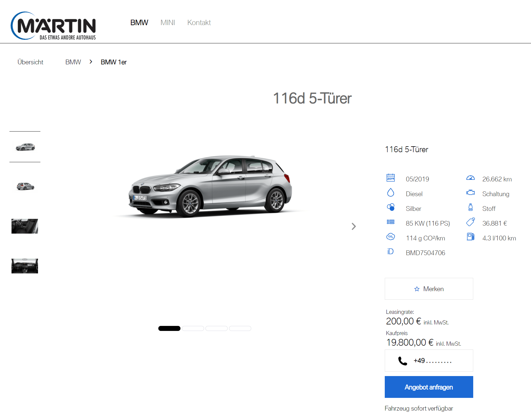Click the registration date calendar icon
Viewport: 531px width, 420px height.
(391, 178)
